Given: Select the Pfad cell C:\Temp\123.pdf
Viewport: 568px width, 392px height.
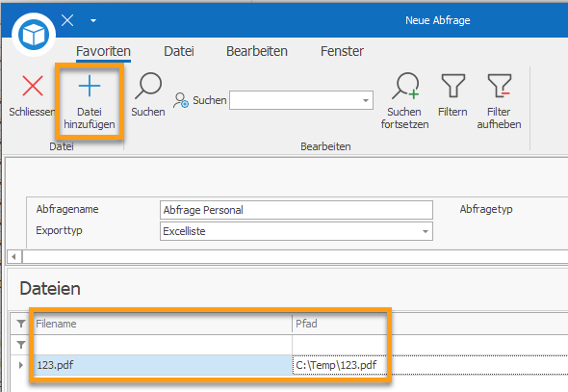Looking at the screenshot, I should point(340,365).
